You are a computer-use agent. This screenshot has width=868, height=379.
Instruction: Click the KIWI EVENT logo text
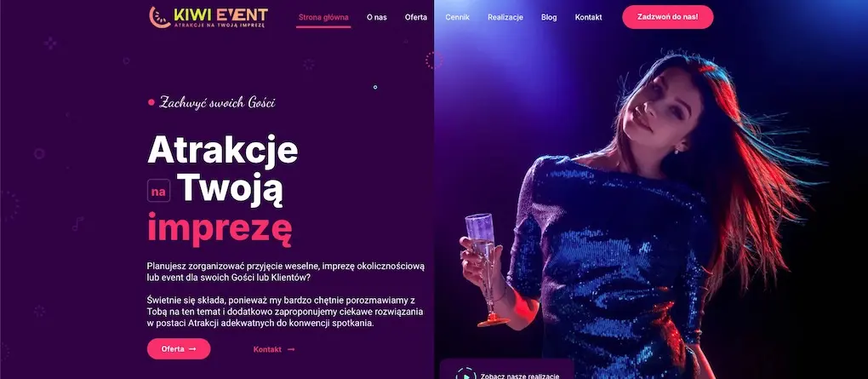point(221,14)
